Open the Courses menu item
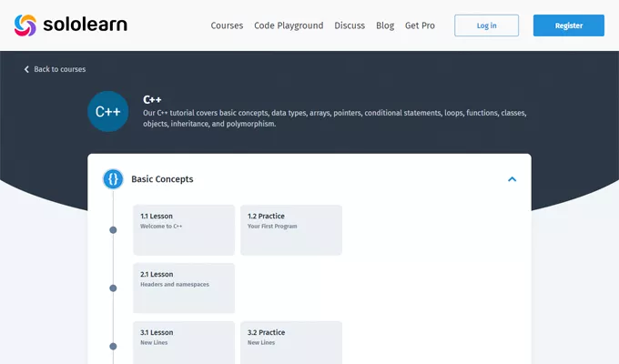Viewport: 619px width, 364px height. [x=227, y=25]
